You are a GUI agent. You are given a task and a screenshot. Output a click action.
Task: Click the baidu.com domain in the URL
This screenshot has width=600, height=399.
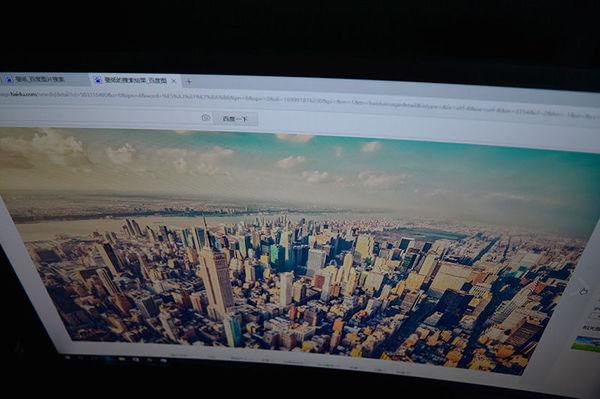24,94
